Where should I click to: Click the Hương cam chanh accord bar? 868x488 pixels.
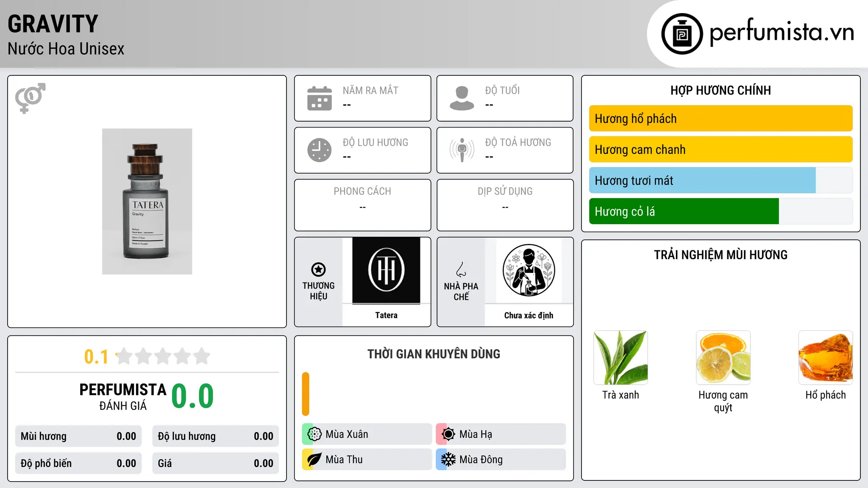pos(721,150)
